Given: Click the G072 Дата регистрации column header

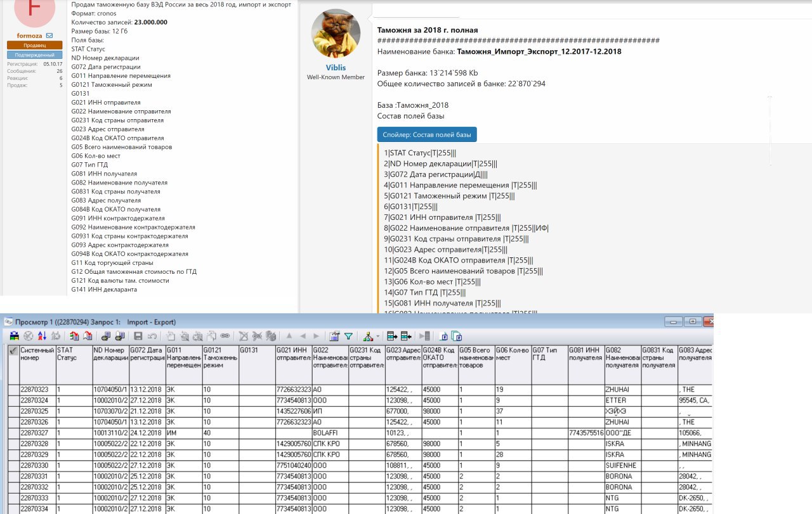Looking at the screenshot, I should 147,364.
